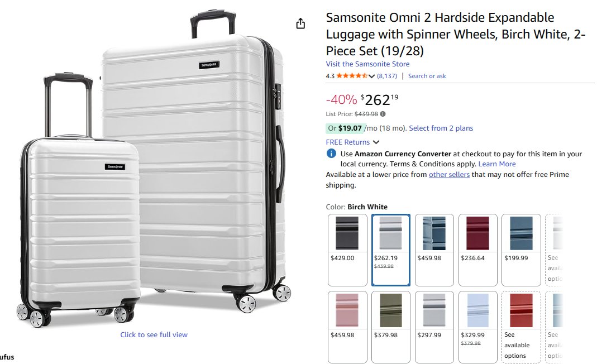
Task: Choose the light blue swatch priced $329.99
Action: tap(477, 326)
